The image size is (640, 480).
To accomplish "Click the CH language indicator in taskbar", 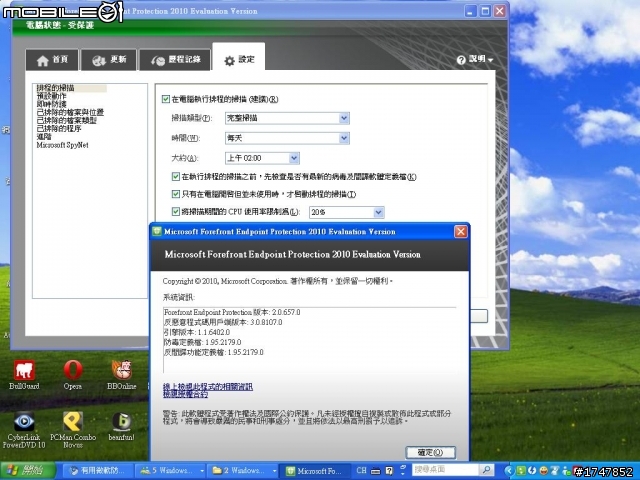I will pos(361,470).
